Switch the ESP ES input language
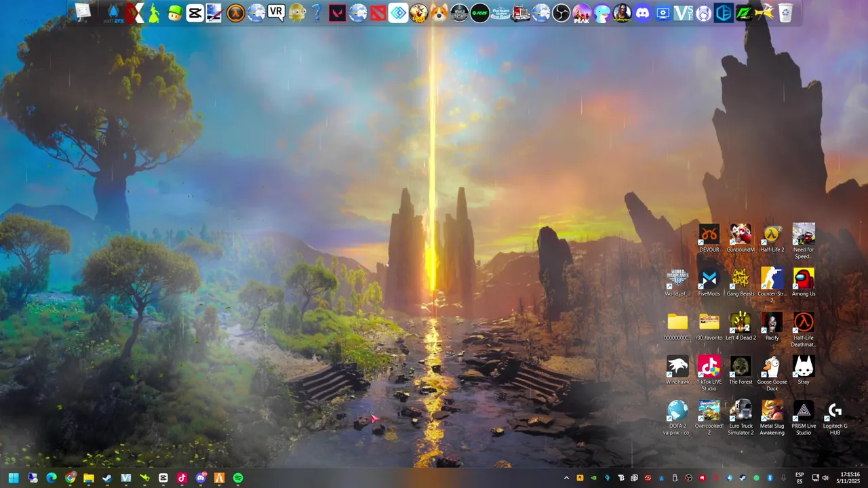 point(800,478)
